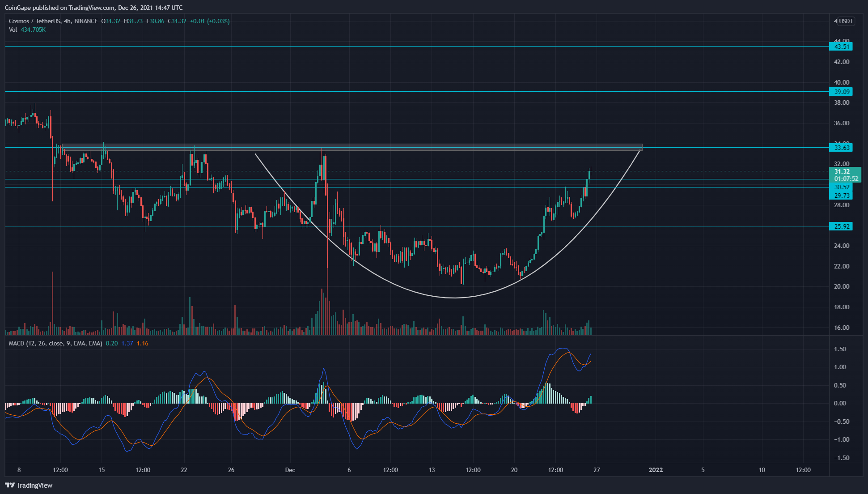
Task: Select the 30.52 price level tag
Action: click(841, 187)
